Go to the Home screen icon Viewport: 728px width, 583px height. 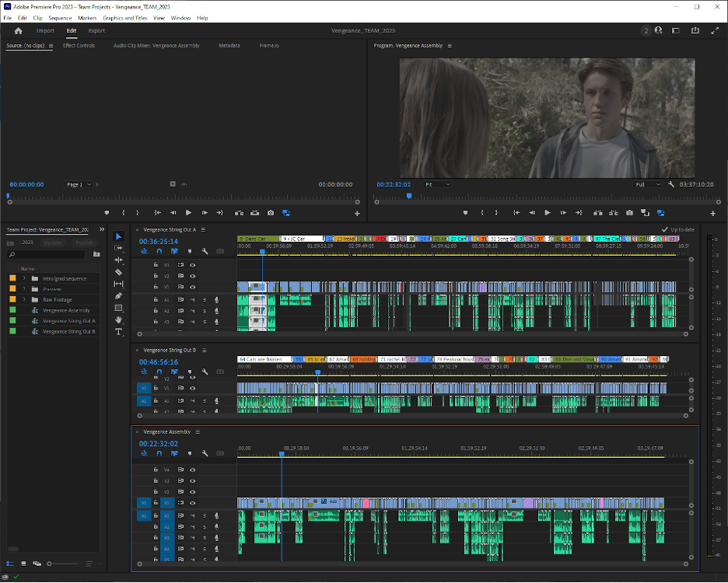pos(18,30)
